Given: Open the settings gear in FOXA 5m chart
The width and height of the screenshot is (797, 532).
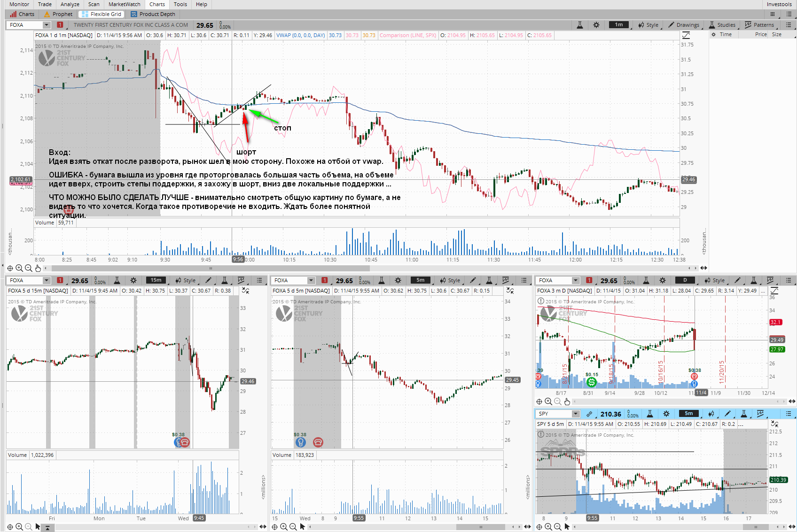Looking at the screenshot, I should 398,280.
